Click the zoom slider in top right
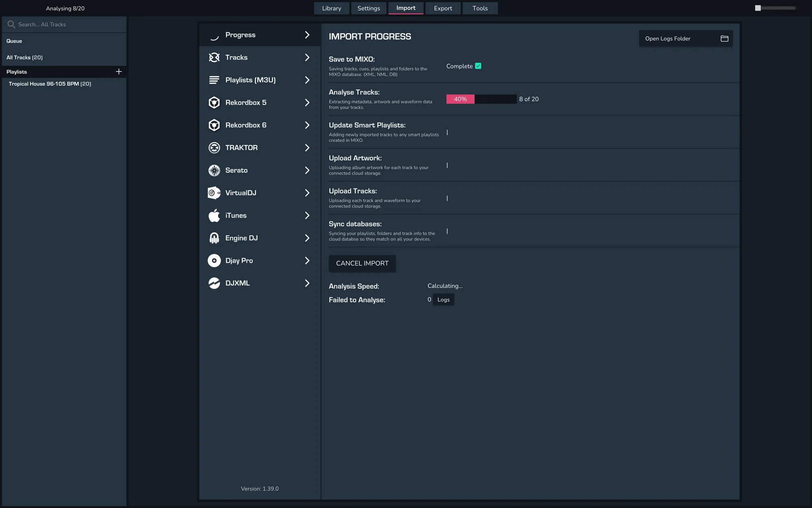This screenshot has width=812, height=508. click(758, 8)
